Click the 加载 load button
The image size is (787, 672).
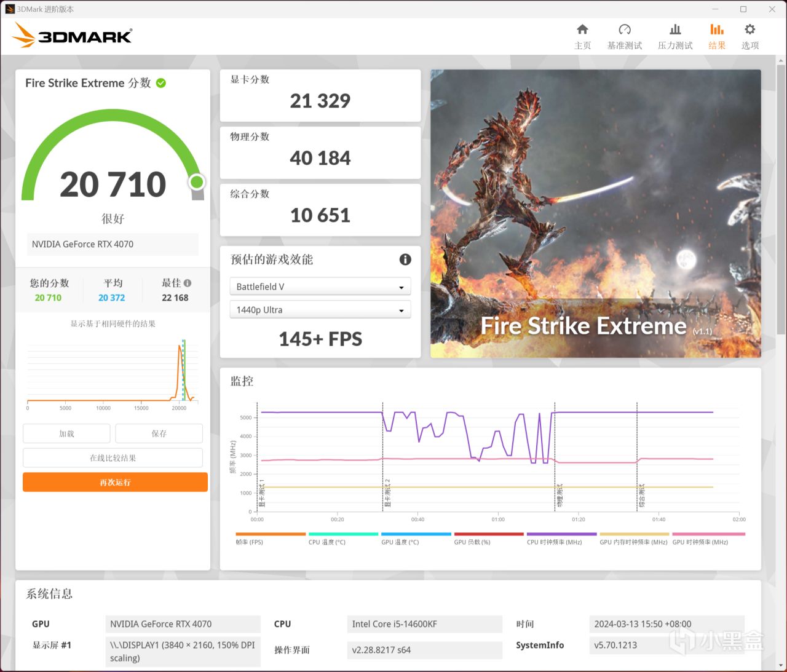66,433
